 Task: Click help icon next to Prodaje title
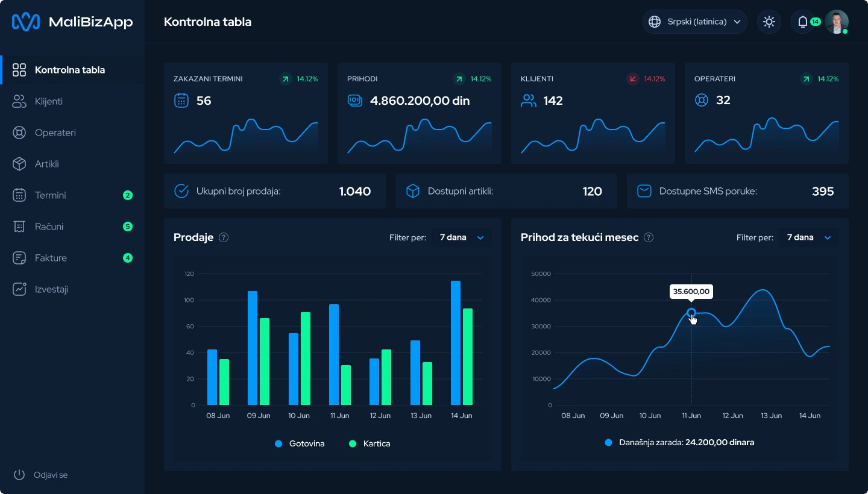point(224,237)
